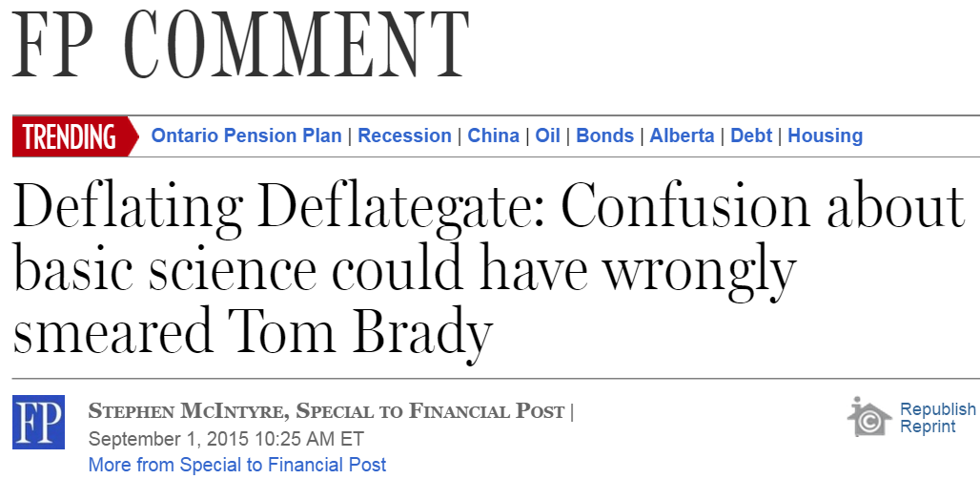Click the red TRENDING label
The image size is (980, 479).
(x=70, y=136)
